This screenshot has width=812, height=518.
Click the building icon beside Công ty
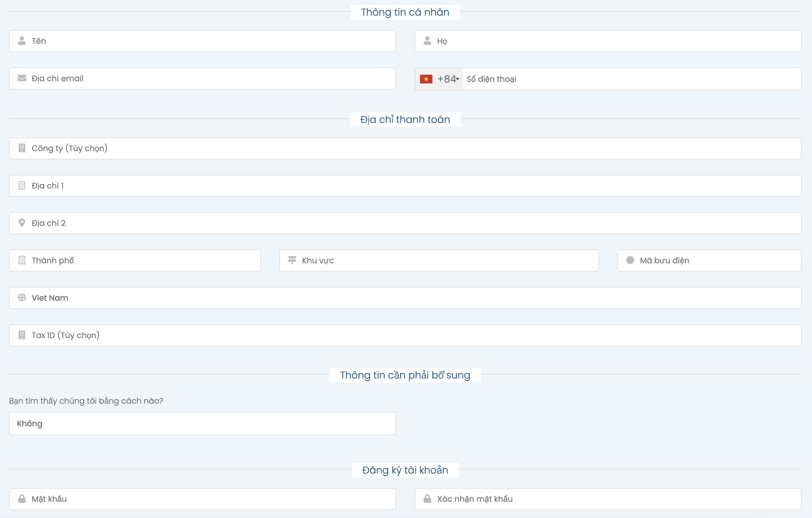coord(22,148)
